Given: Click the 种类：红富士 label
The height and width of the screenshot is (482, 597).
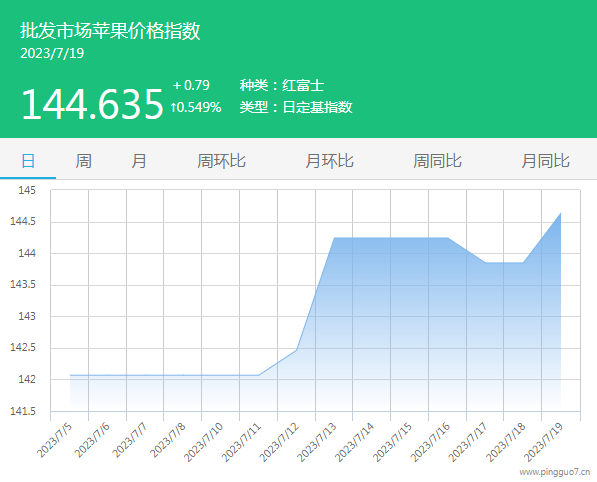Looking at the screenshot, I should pos(282,85).
